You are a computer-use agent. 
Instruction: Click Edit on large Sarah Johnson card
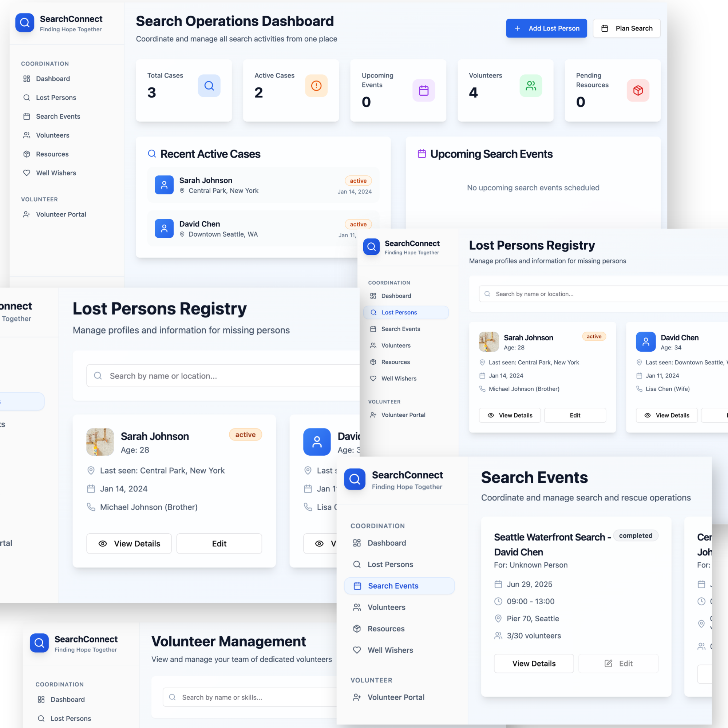point(219,543)
